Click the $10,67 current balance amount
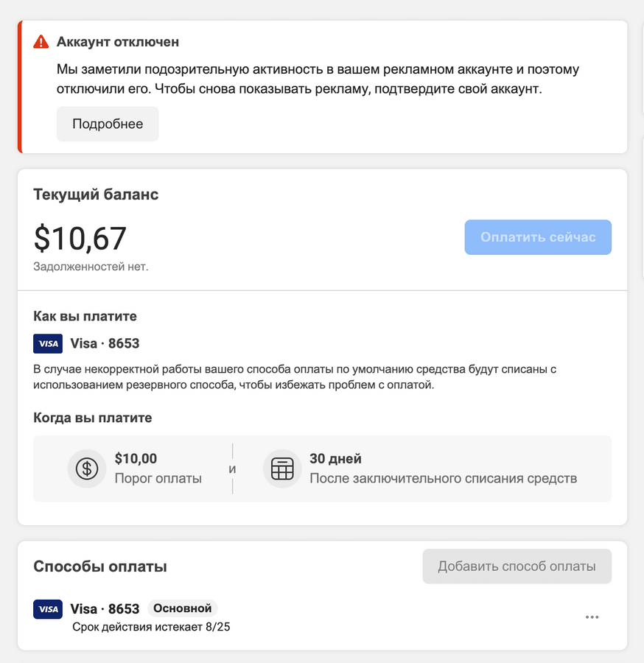This screenshot has height=663, width=644. click(x=80, y=239)
